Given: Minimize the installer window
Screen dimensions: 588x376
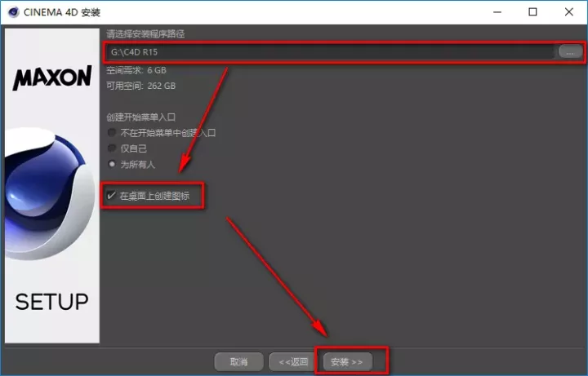Looking at the screenshot, I should pos(494,12).
